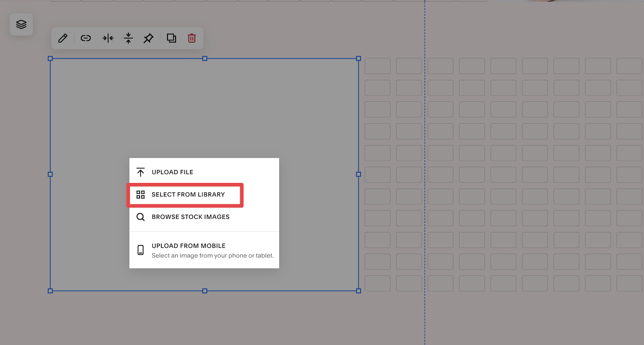644x345 pixels.
Task: Pin the image block with the pin icon
Action: click(148, 38)
